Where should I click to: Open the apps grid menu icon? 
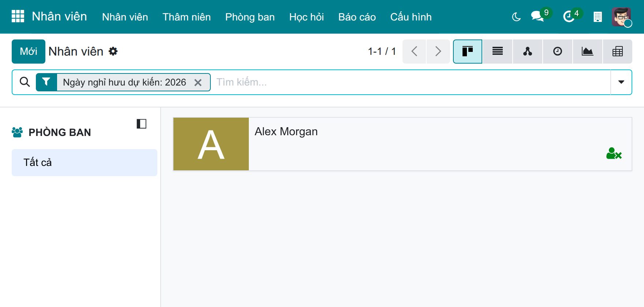[18, 16]
